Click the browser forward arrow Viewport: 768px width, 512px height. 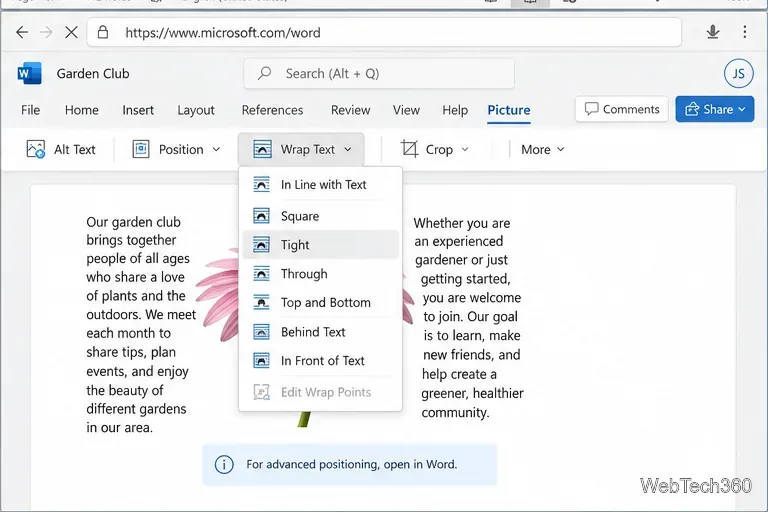tap(46, 32)
